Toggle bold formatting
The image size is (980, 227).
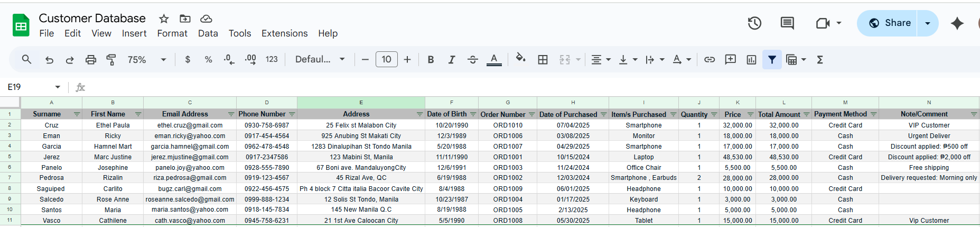click(431, 60)
